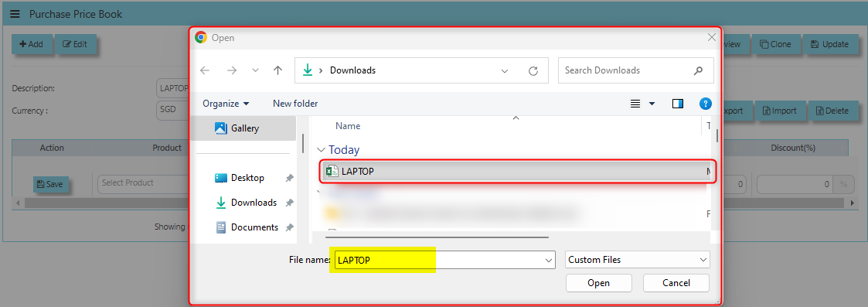Collapse the Today group
This screenshot has width=868, height=307.
tap(321, 149)
